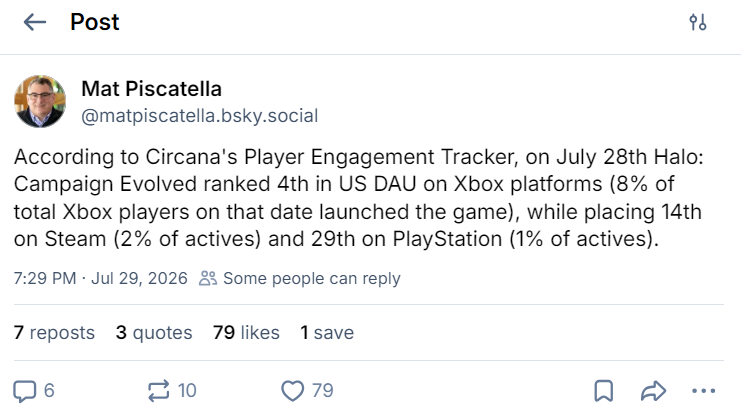View the 3 quotes list
The image size is (741, 420).
pos(154,333)
